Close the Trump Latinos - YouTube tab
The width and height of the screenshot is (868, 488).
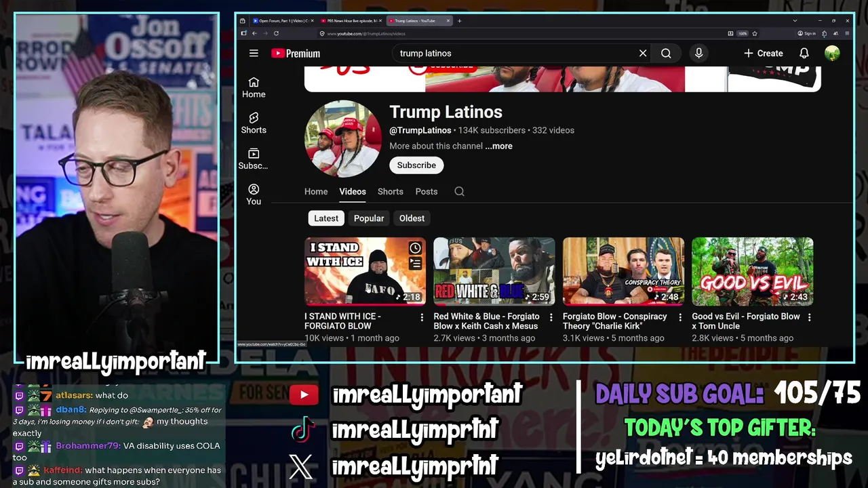(448, 21)
